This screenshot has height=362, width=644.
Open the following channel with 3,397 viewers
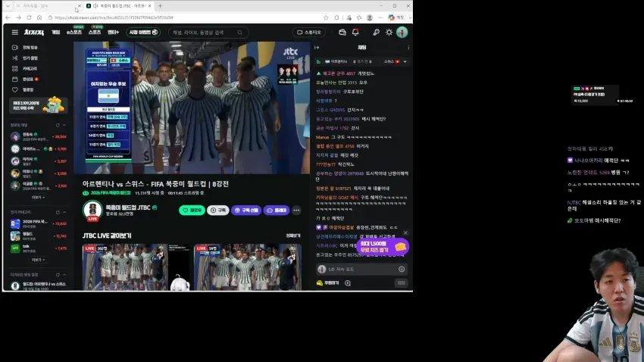tap(38, 161)
